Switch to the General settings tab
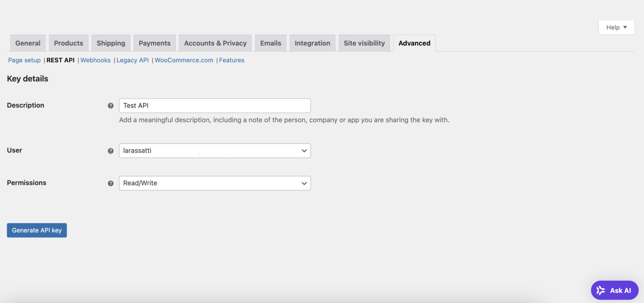 28,43
